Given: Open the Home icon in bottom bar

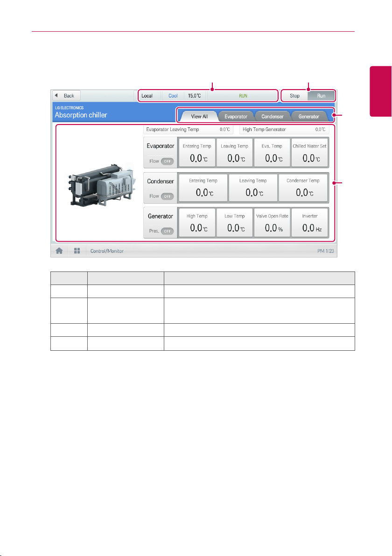Looking at the screenshot, I should (x=59, y=250).
